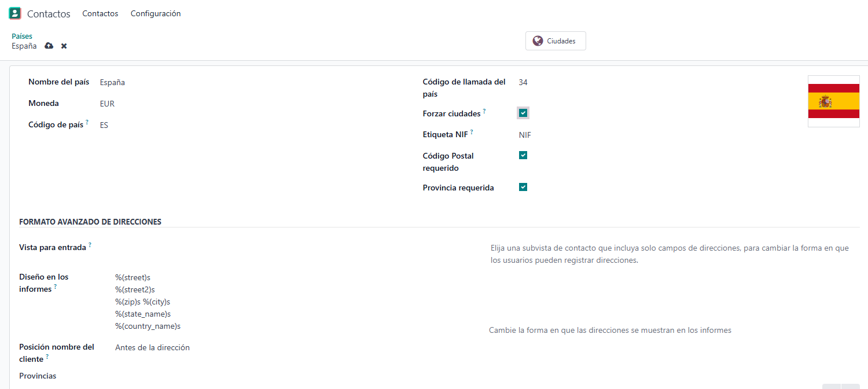Click help mark beside Código de país
Viewport: 868px width, 389px height.
87,122
